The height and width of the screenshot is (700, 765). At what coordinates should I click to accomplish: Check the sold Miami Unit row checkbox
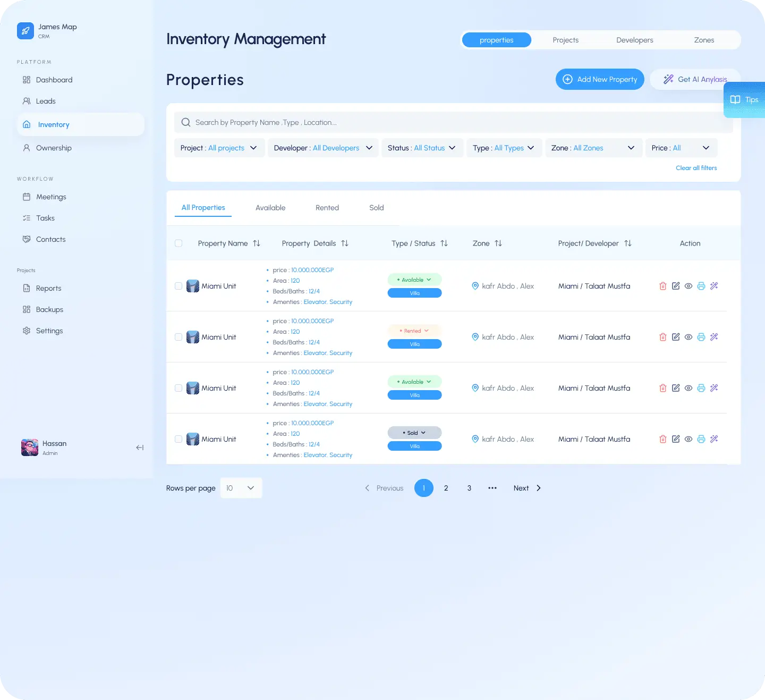coord(178,439)
